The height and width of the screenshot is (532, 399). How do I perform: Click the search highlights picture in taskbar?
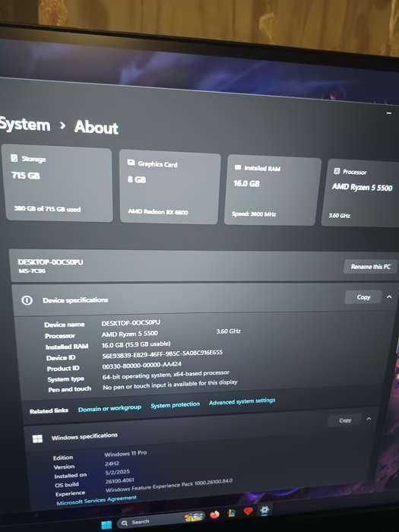(x=194, y=517)
